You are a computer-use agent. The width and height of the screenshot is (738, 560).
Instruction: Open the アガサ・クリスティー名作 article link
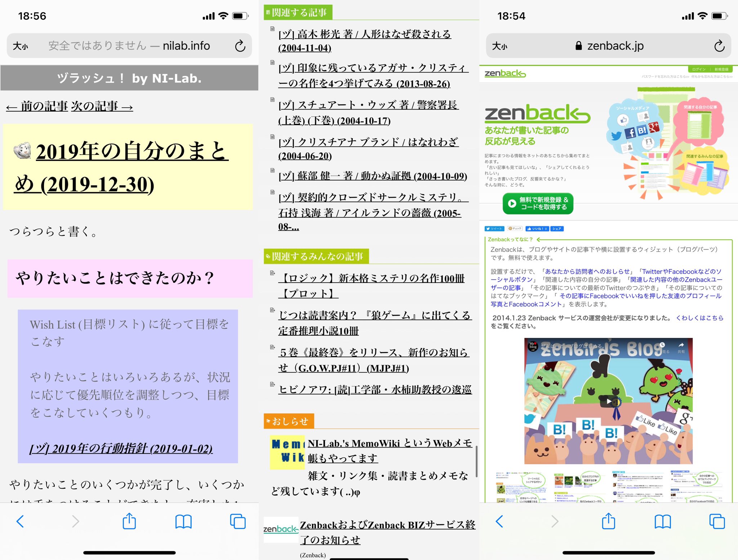coord(373,76)
